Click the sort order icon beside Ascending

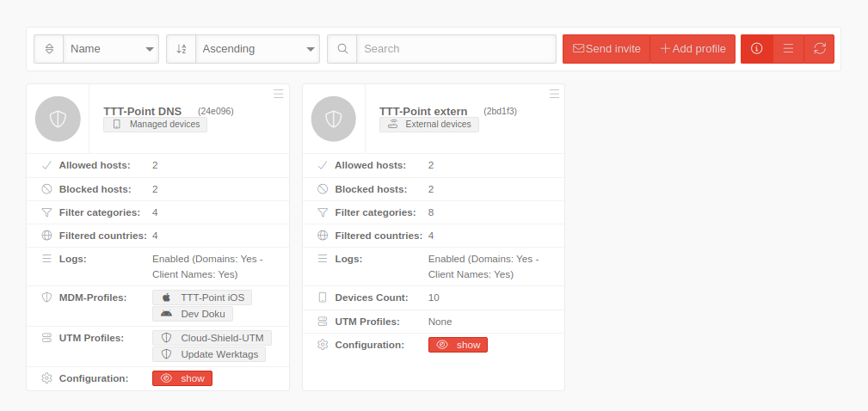182,49
